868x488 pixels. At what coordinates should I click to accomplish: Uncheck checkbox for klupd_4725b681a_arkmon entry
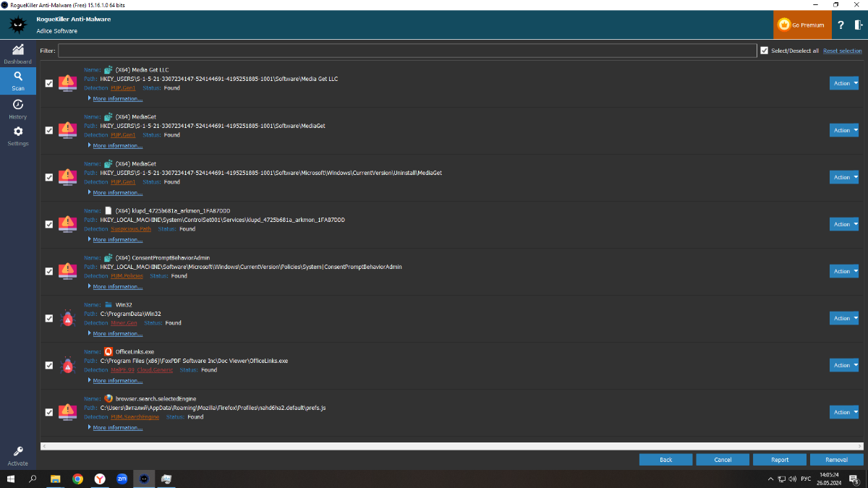pos(49,224)
